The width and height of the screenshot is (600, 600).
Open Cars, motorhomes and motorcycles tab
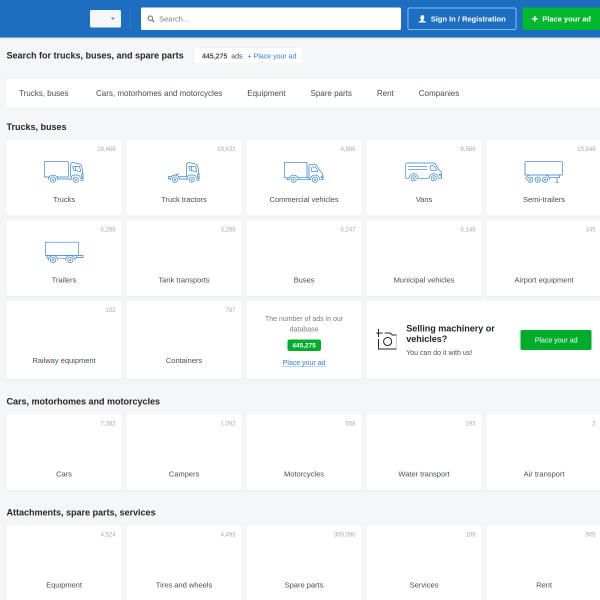tap(159, 93)
